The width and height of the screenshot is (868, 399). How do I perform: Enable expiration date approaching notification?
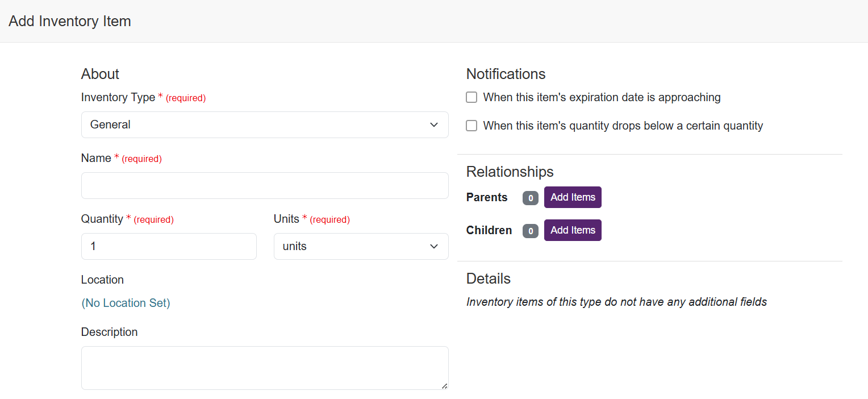pyautogui.click(x=471, y=97)
